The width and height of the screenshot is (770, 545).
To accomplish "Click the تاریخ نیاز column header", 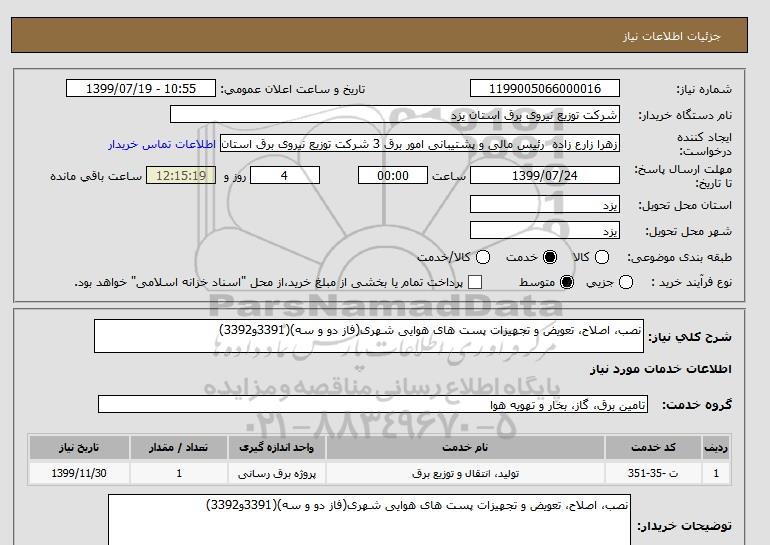I will [79, 448].
